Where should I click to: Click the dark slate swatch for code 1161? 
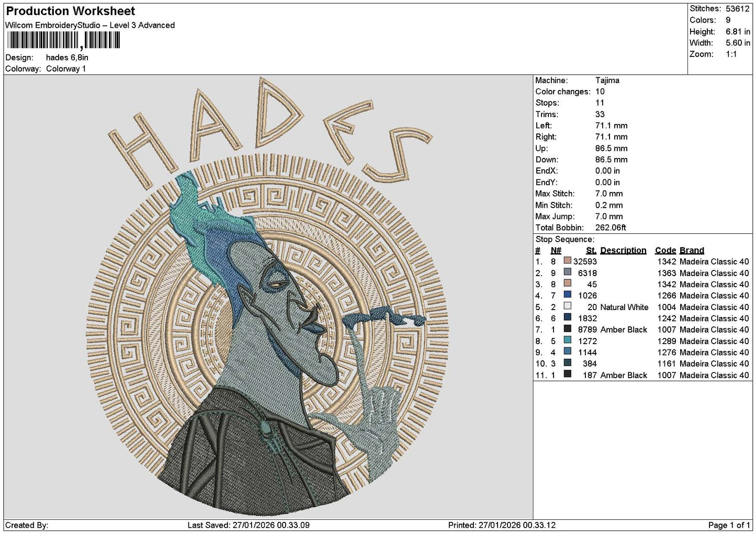[567, 363]
